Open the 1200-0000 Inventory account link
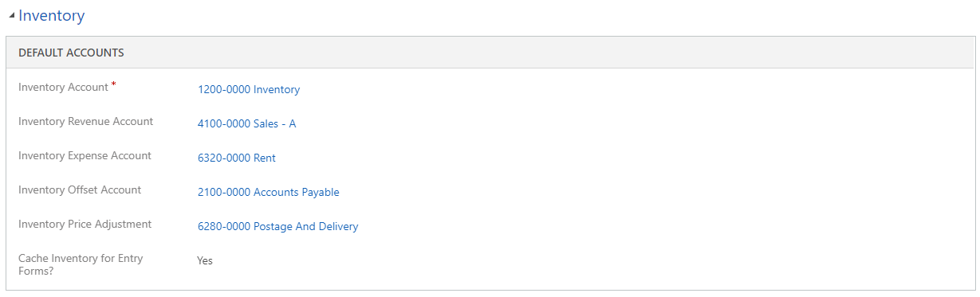Viewport: 980px width, 297px height. (x=249, y=89)
